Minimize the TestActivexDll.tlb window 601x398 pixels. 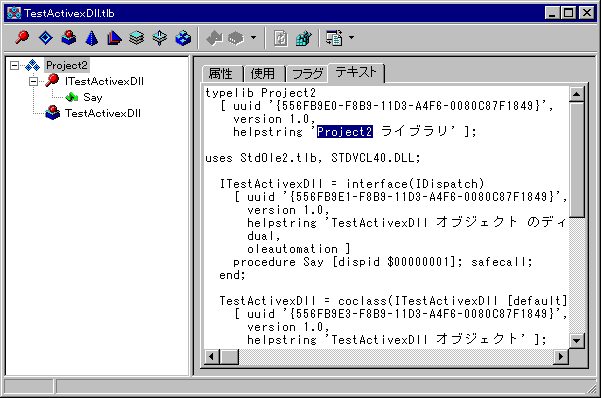[552, 13]
